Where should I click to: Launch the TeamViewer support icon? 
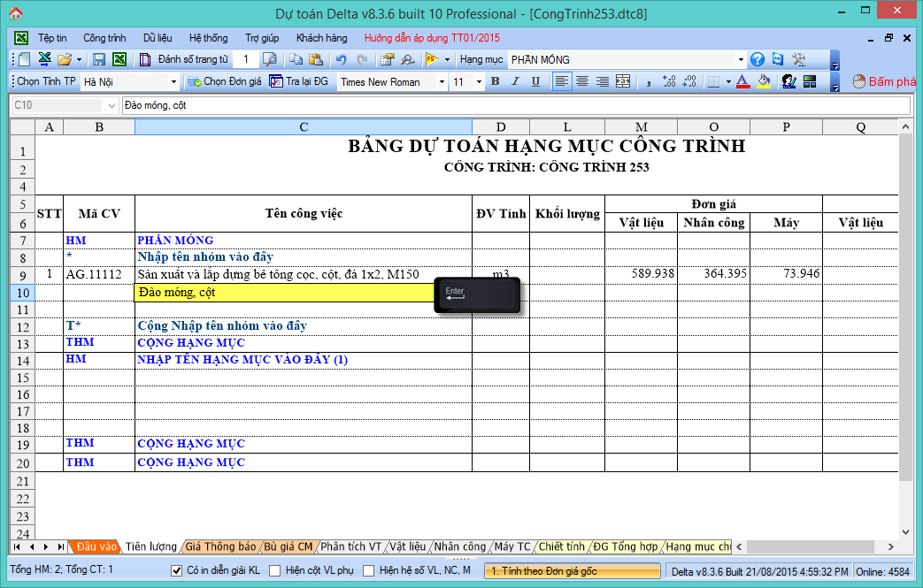click(778, 59)
